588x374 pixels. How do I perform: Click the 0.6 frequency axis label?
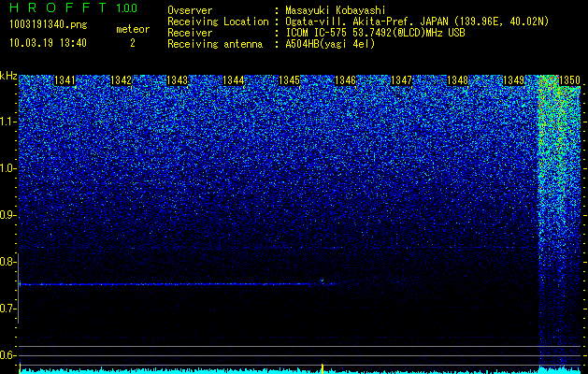pos(7,355)
